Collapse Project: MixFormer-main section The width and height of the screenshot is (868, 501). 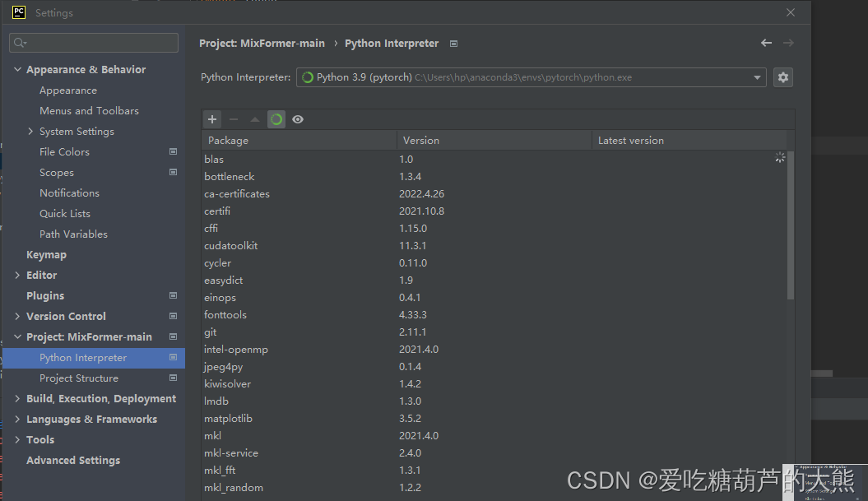pos(17,336)
